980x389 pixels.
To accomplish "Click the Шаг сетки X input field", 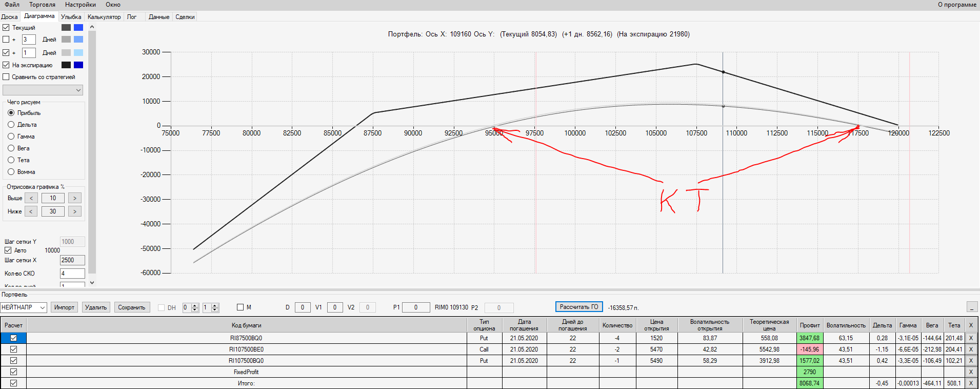I will 72,260.
